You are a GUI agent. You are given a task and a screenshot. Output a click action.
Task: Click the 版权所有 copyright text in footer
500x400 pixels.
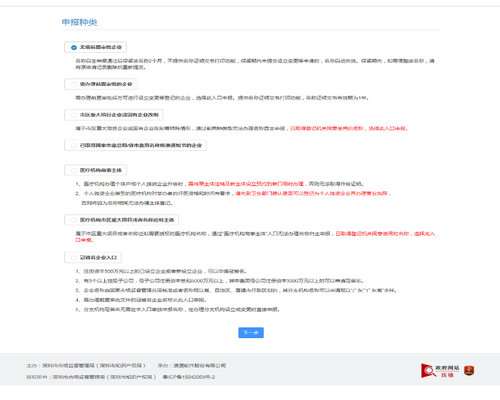pos(91,377)
